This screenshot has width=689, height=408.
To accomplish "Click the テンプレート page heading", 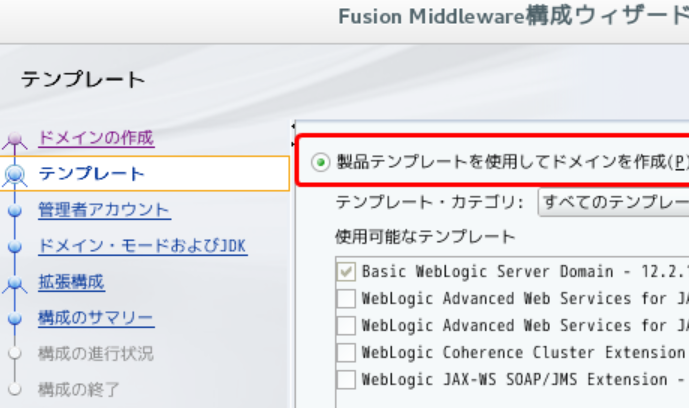I will [x=83, y=79].
